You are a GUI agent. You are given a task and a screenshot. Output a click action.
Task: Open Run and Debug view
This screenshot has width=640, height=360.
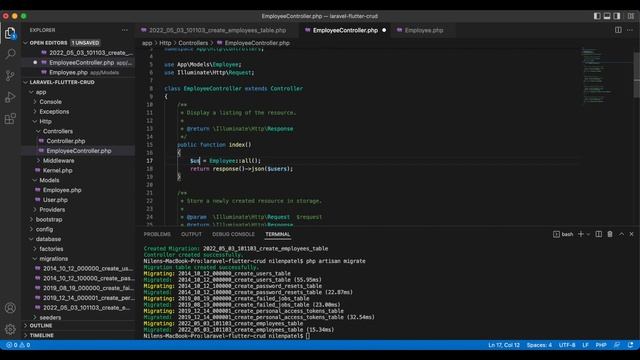pyautogui.click(x=10, y=97)
